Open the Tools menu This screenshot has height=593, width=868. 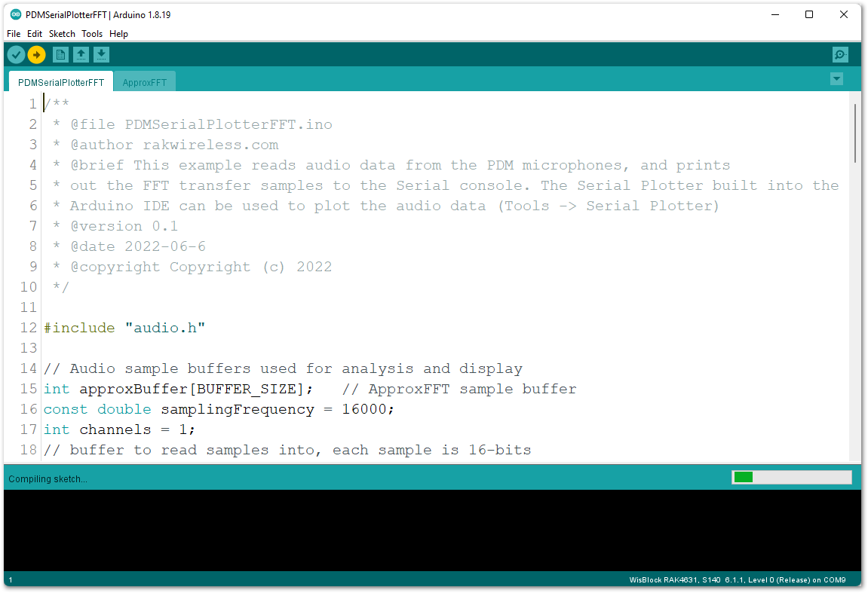point(92,33)
